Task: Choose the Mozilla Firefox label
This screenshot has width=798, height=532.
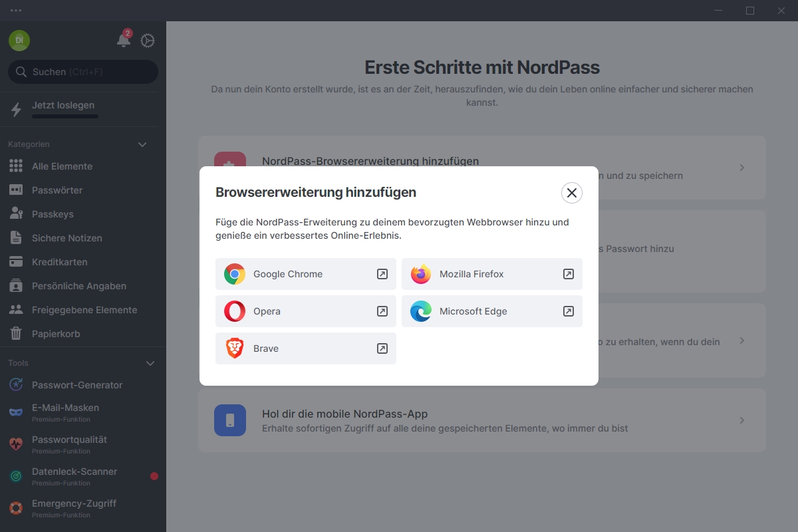Action: (471, 274)
